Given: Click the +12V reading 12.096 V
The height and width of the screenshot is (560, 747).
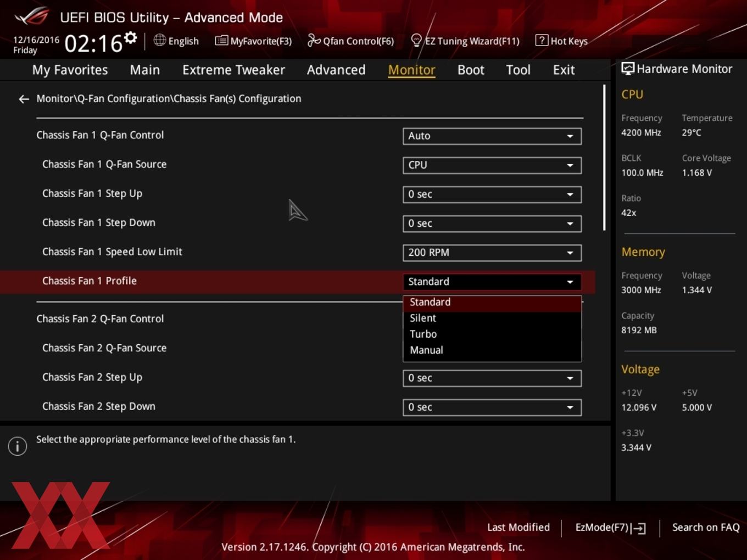Looking at the screenshot, I should point(639,407).
